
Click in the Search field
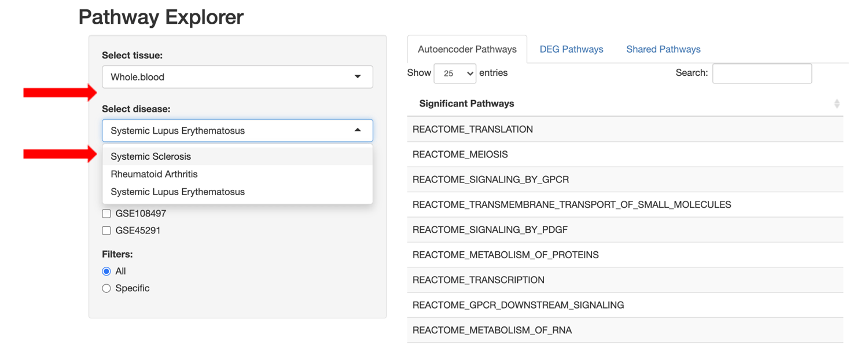pyautogui.click(x=762, y=73)
